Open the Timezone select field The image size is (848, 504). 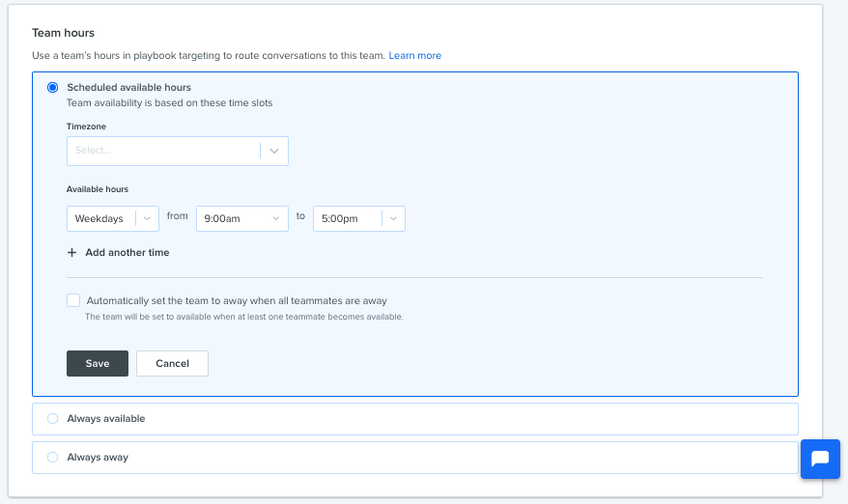(x=178, y=151)
